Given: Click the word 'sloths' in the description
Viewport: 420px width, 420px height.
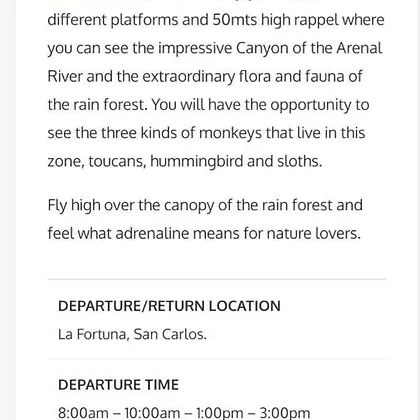Looking at the screenshot, I should pos(300,161).
